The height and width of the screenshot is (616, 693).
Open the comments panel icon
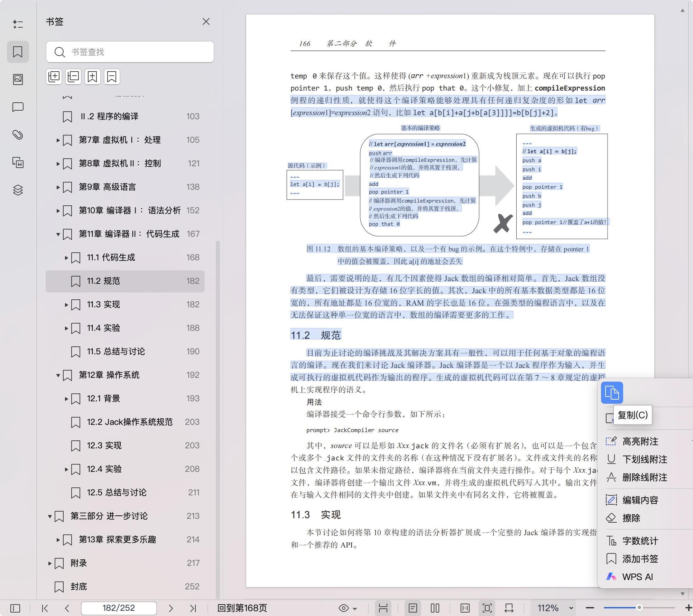click(18, 107)
